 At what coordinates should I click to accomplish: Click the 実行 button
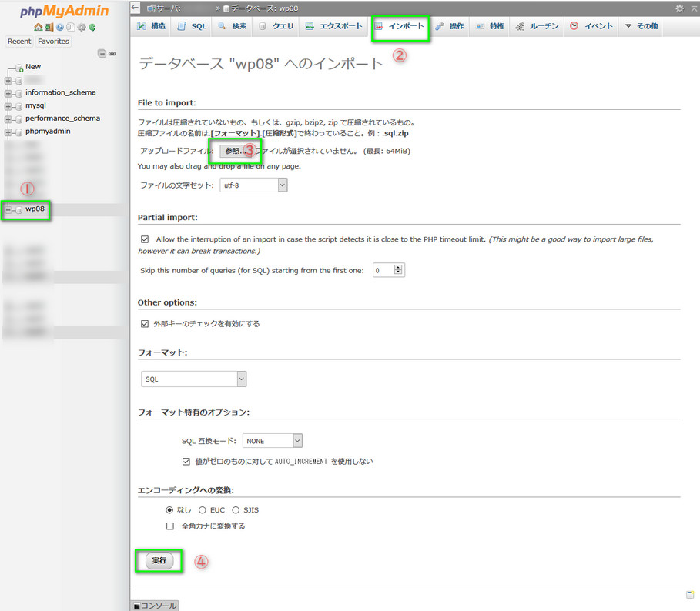pyautogui.click(x=159, y=561)
